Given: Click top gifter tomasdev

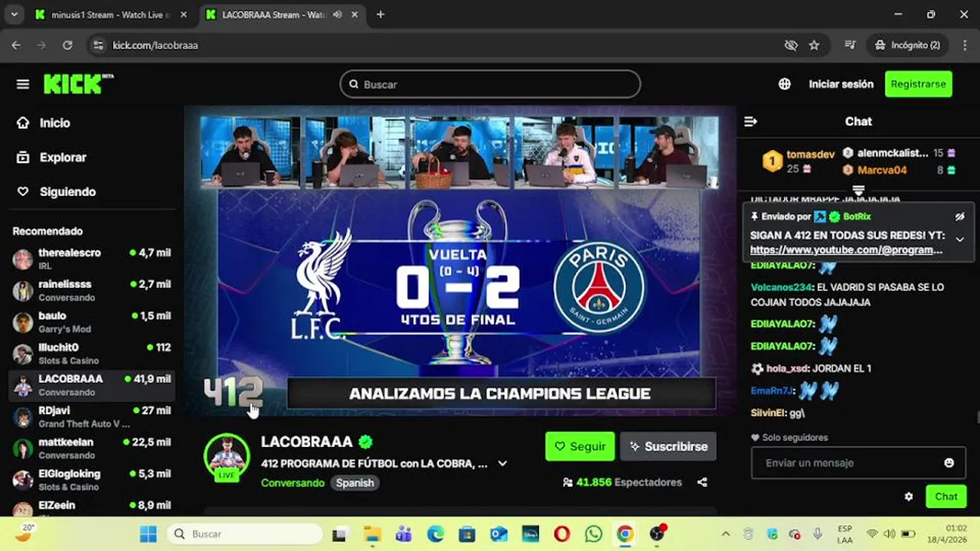Looking at the screenshot, I should click(x=810, y=154).
